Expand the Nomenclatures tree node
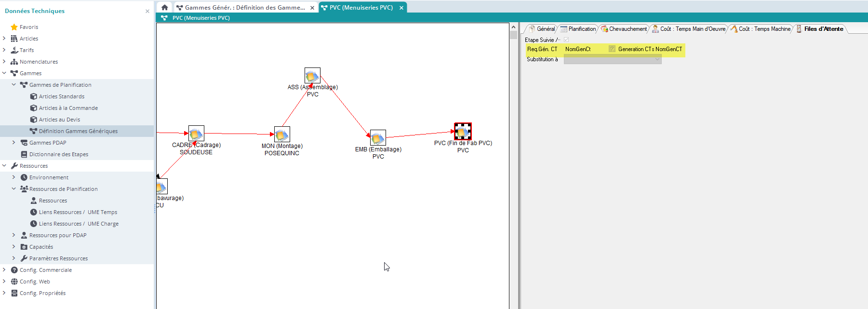Image resolution: width=868 pixels, height=309 pixels. point(4,62)
